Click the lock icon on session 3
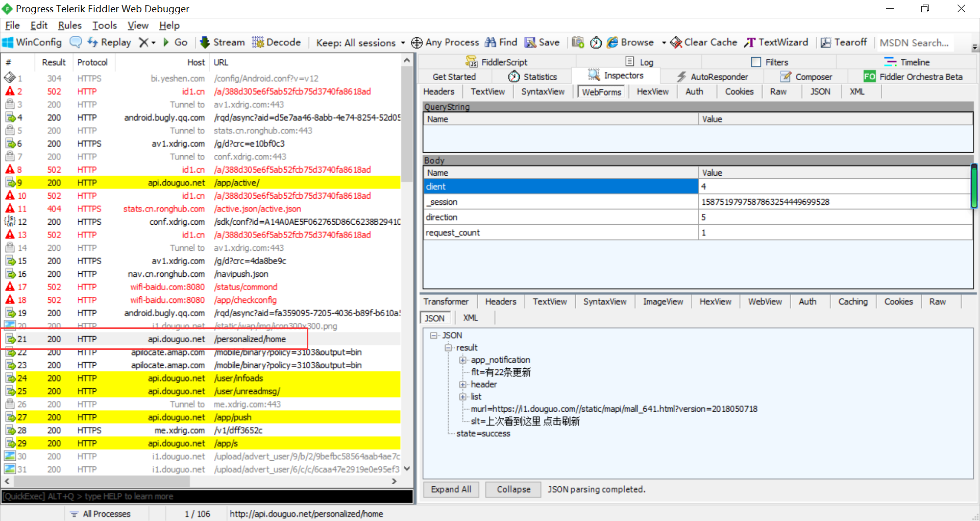Screen dimensions: 980x521 click(10, 104)
